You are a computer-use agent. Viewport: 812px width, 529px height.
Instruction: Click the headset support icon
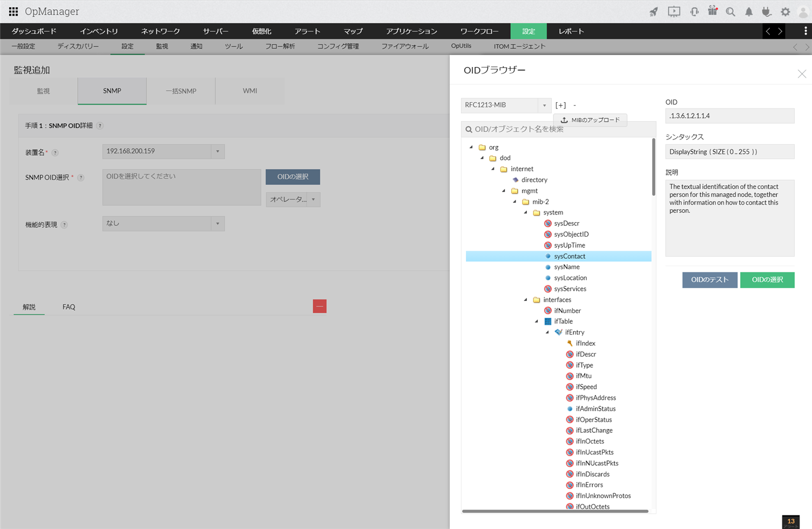click(x=694, y=12)
